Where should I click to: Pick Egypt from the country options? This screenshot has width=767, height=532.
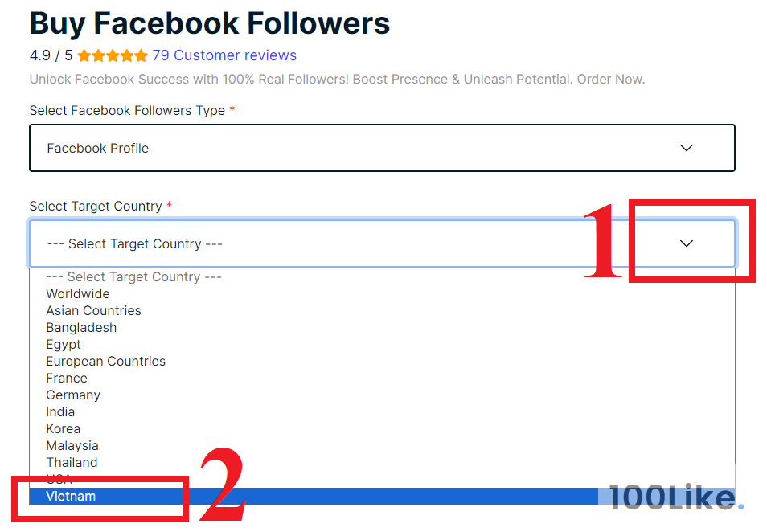point(64,345)
